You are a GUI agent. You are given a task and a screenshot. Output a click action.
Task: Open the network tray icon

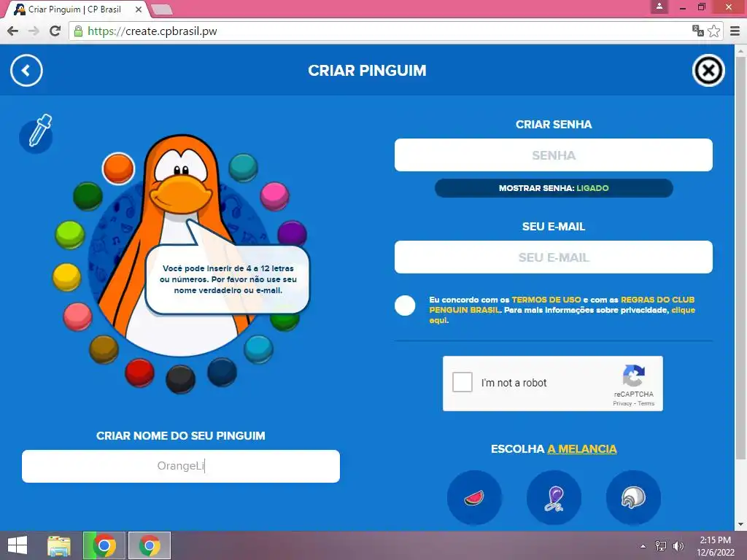coord(661,545)
